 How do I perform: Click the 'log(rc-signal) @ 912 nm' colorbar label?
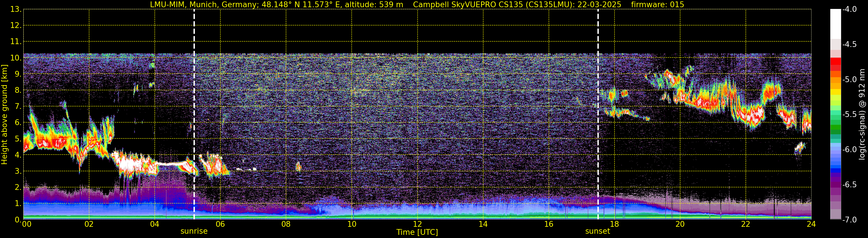click(862, 114)
